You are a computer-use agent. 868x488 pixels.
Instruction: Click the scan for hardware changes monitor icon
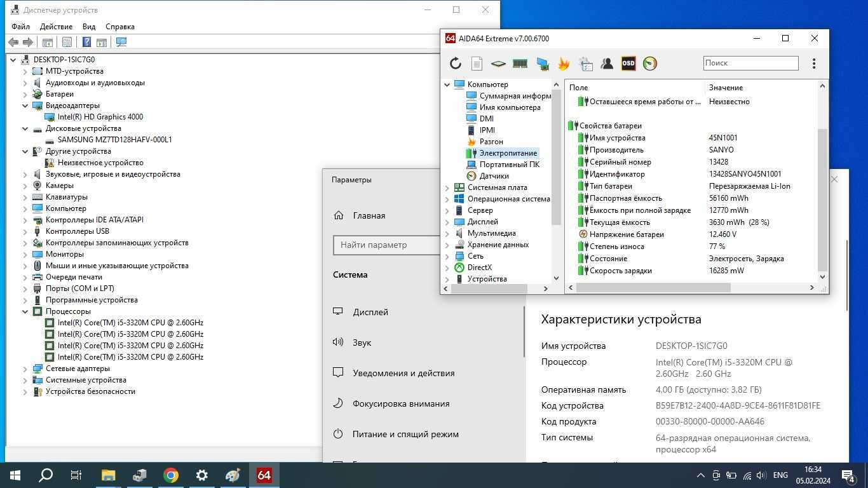click(x=121, y=42)
